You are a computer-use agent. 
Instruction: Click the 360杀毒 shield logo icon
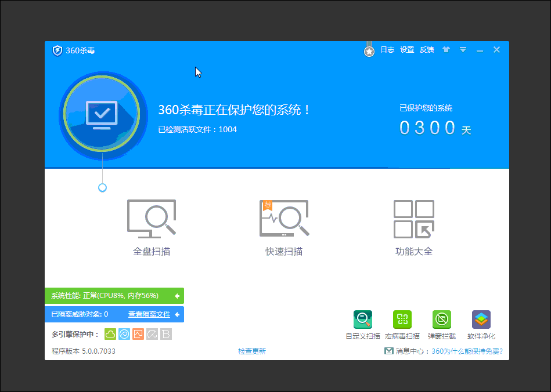tap(57, 50)
